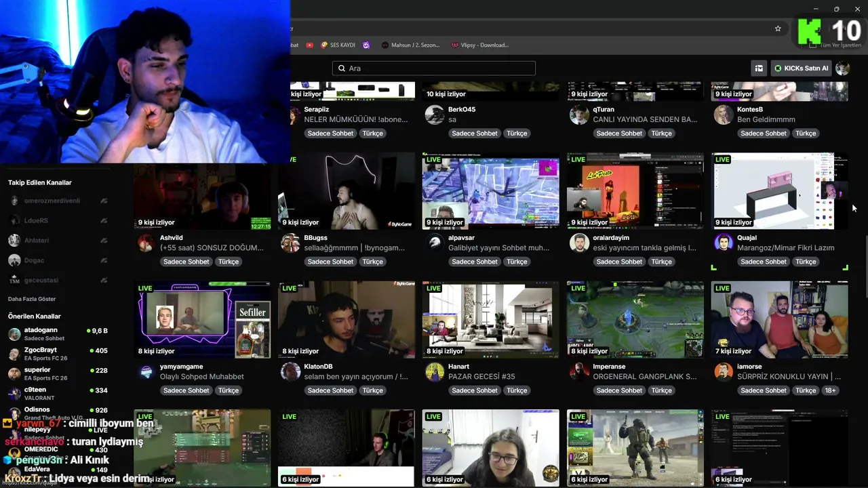Screen dimensions: 868x488
Task: Show more channels with Daha Fazla Göster
Action: click(x=32, y=299)
